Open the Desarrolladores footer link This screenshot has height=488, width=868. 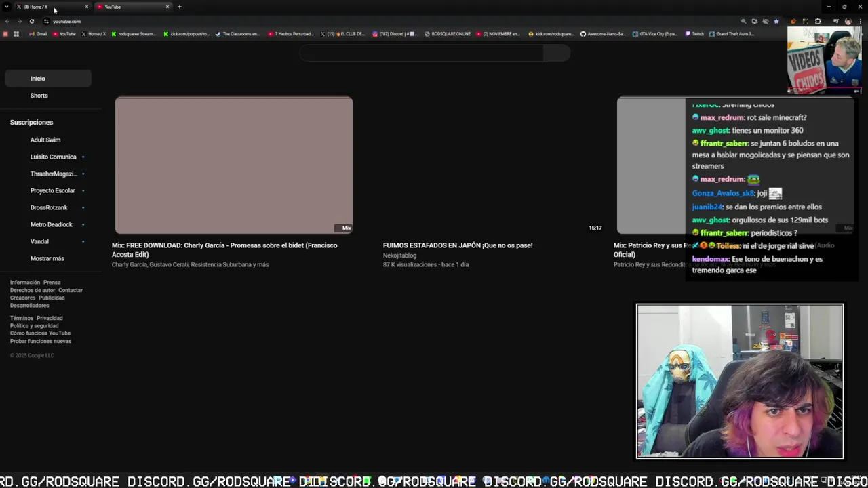pos(29,306)
